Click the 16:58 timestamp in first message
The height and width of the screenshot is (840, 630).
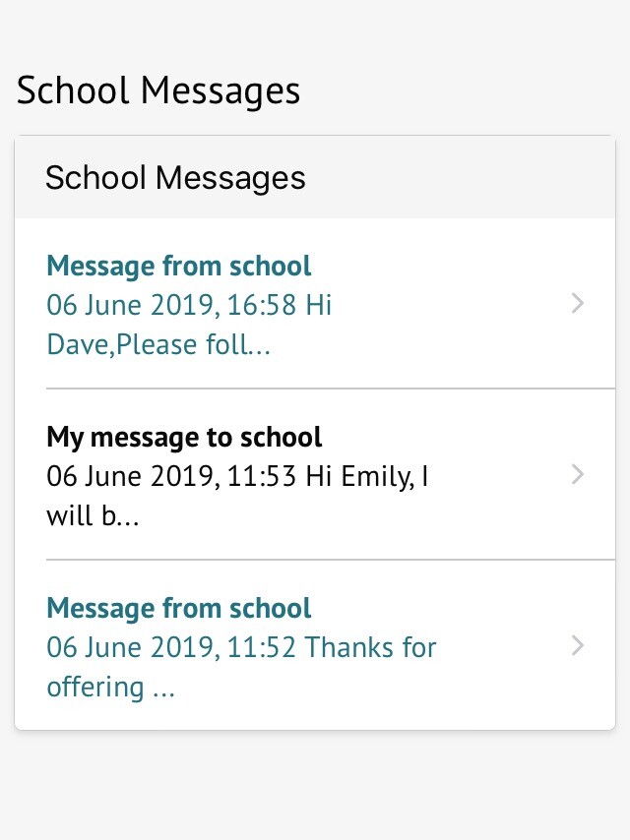click(x=262, y=305)
